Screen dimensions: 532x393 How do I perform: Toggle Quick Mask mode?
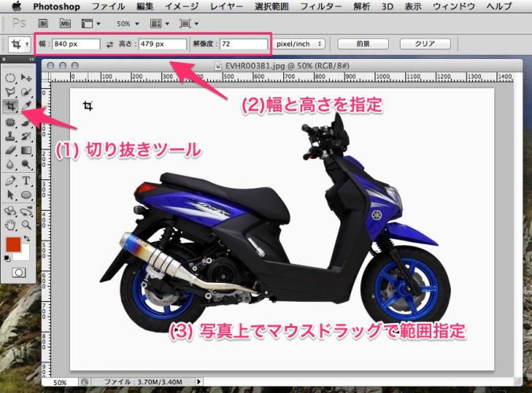(19, 273)
